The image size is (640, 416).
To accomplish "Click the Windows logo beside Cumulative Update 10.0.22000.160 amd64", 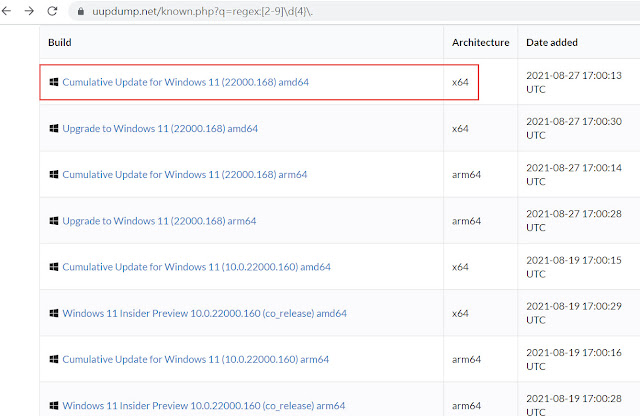I will pos(53,267).
